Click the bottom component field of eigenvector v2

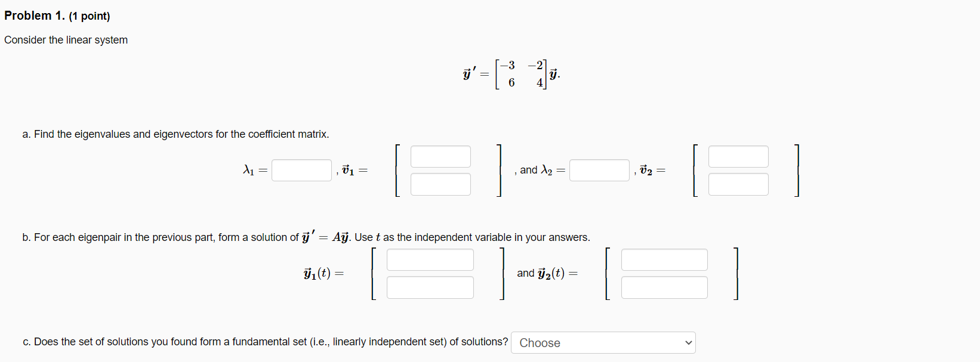tap(738, 184)
